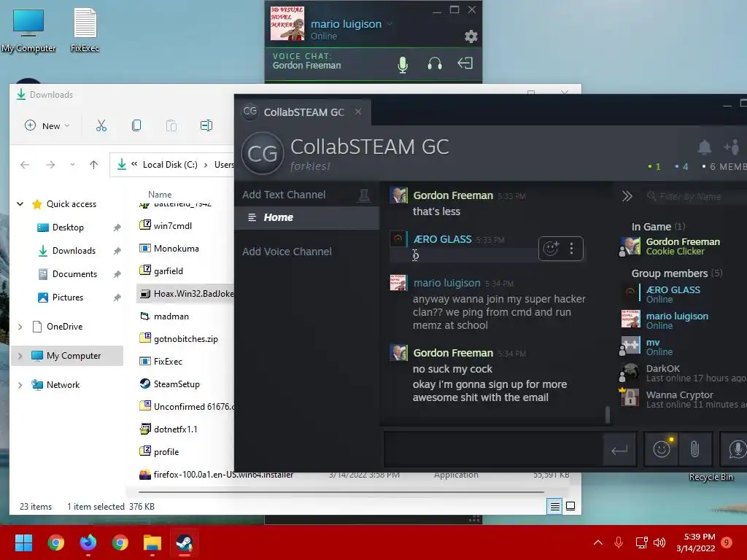
Task: Go up one folder level in Explorer
Action: [94, 165]
